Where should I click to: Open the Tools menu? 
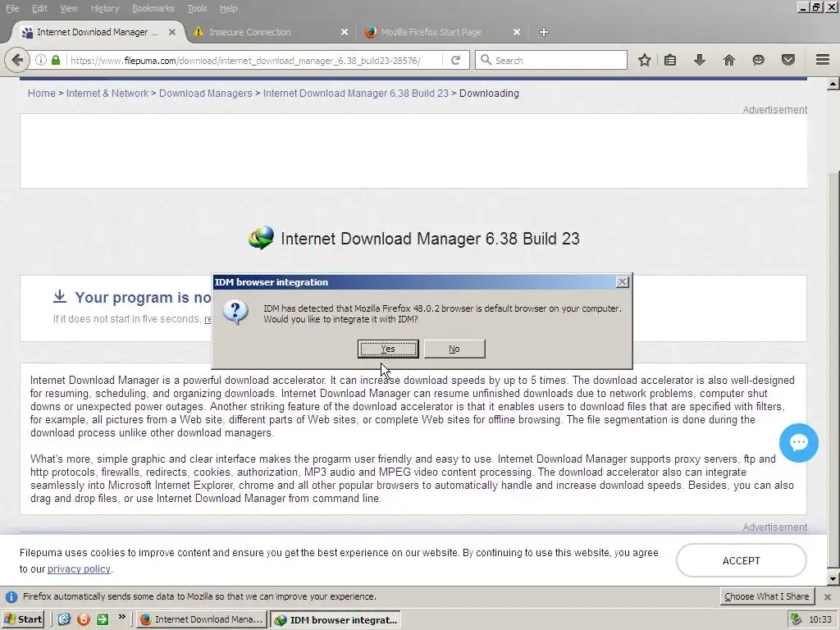click(x=197, y=8)
